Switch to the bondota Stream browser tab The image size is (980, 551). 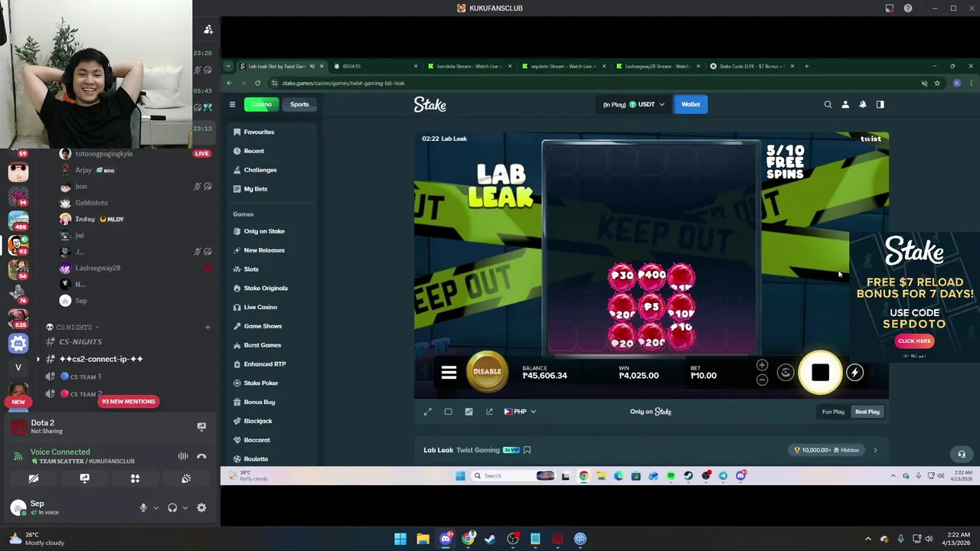[469, 66]
